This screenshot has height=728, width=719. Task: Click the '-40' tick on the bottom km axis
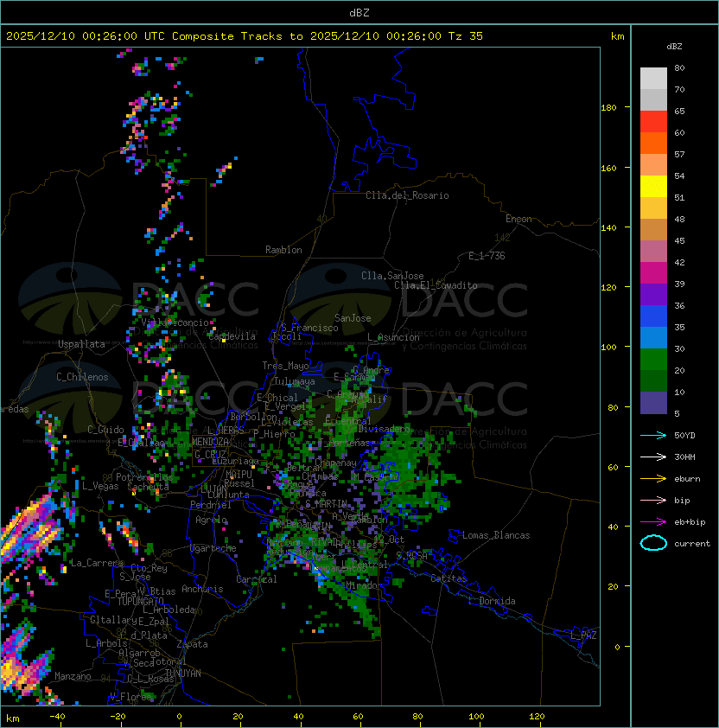(x=57, y=717)
